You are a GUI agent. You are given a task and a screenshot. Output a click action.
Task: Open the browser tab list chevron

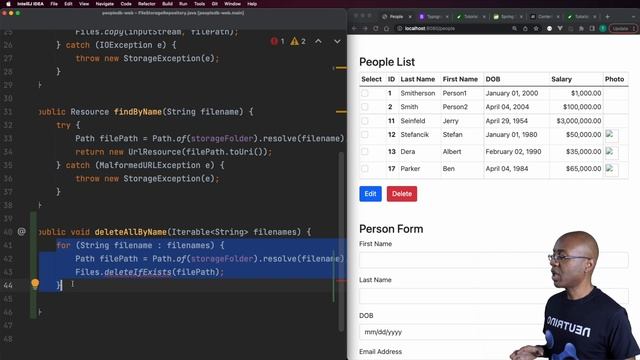[633, 17]
